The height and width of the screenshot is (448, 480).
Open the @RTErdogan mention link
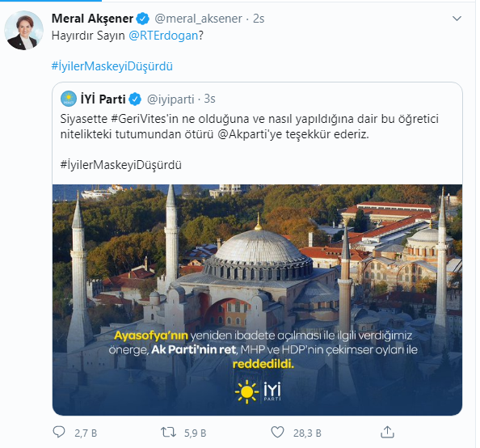(x=163, y=36)
